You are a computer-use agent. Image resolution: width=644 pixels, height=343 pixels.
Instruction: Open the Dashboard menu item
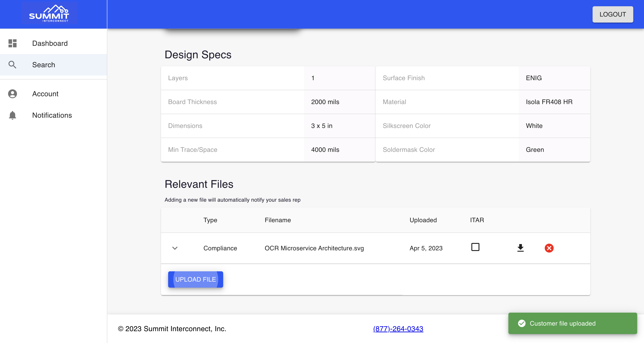point(53,43)
